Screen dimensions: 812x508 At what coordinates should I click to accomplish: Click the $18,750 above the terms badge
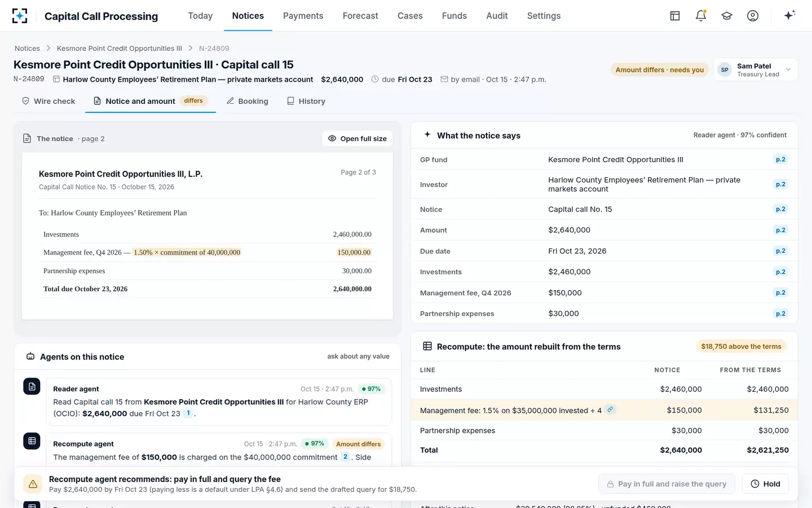[741, 347]
